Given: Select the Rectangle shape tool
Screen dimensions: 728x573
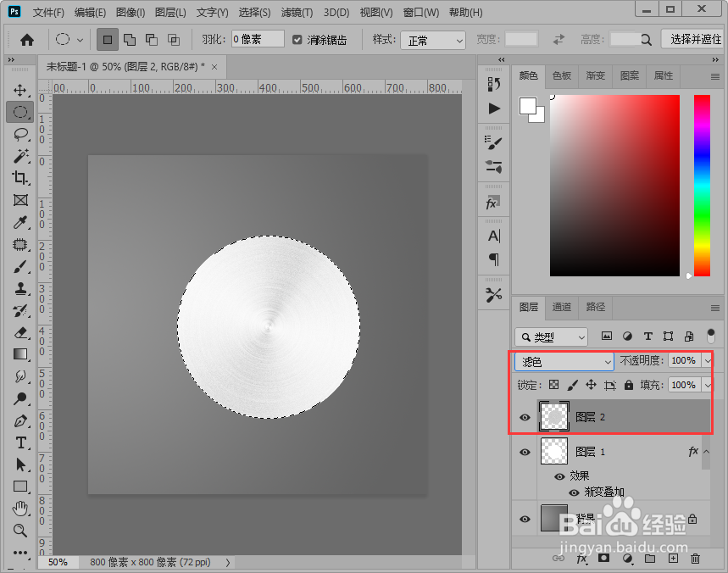Looking at the screenshot, I should point(20,487).
